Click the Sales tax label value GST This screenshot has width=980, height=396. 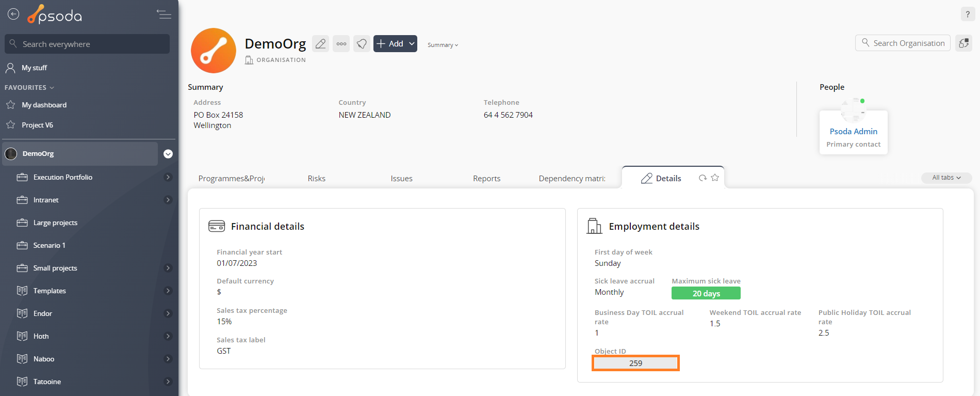[224, 351]
